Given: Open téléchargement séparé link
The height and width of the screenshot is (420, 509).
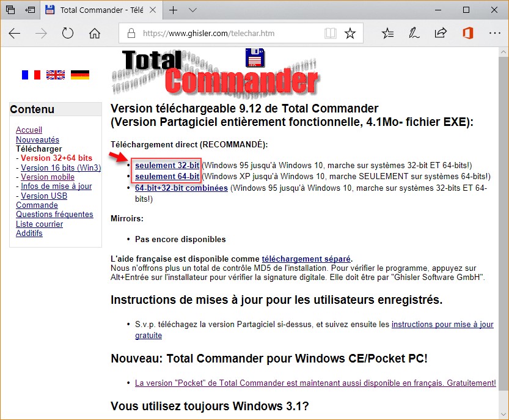Looking at the screenshot, I should 306,259.
